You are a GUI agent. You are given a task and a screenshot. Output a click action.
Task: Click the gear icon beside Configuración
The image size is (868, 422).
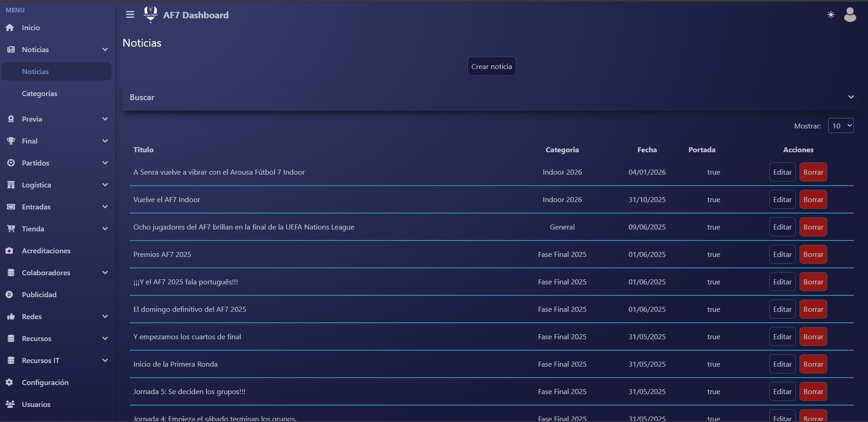(x=9, y=382)
